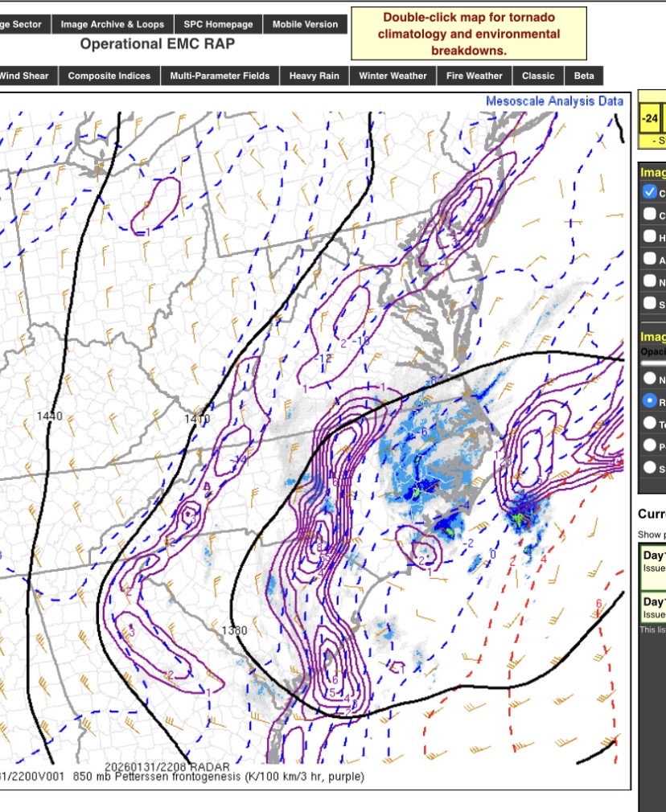
Task: Enable the overlay checkbox labeled H
Action: pyautogui.click(x=650, y=236)
